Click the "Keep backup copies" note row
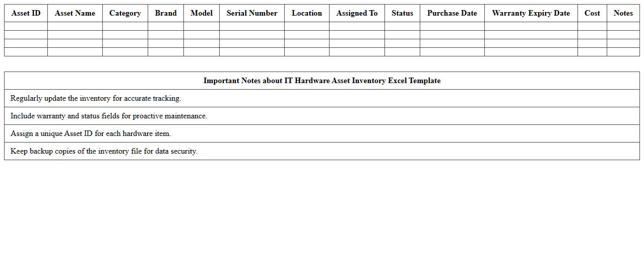This screenshot has height=277, width=644. pyautogui.click(x=322, y=151)
